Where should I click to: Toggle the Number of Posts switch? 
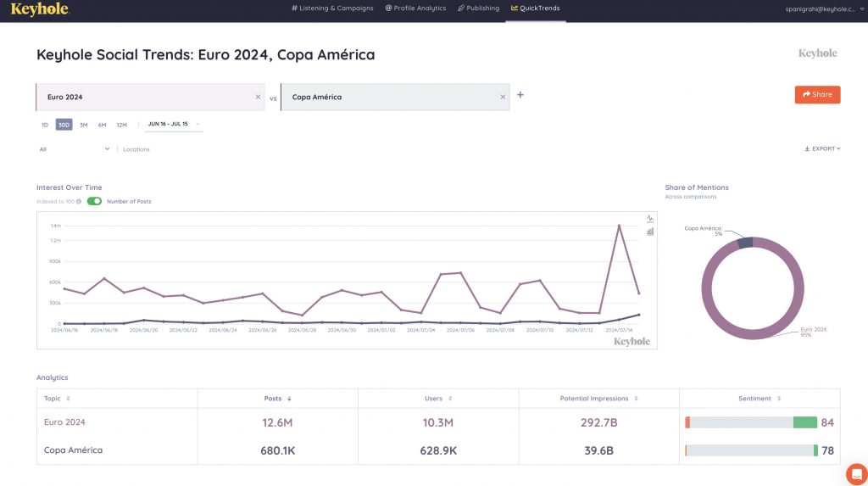pos(94,201)
